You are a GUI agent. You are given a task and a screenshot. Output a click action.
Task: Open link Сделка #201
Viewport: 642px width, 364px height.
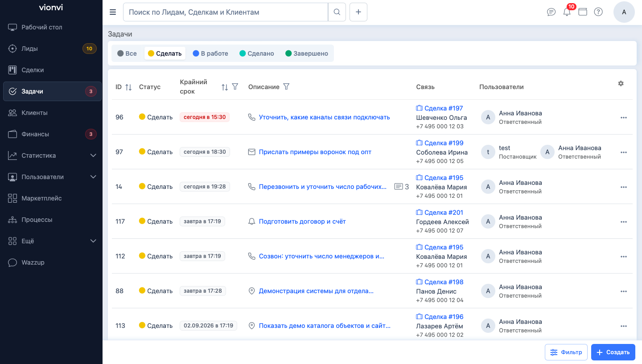tap(440, 213)
